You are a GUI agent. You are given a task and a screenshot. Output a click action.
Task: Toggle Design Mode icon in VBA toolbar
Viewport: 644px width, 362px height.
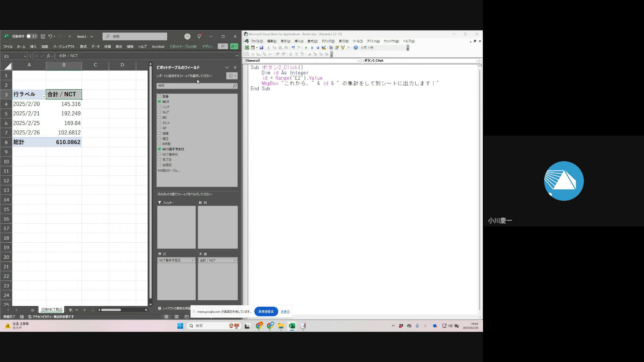(x=324, y=48)
